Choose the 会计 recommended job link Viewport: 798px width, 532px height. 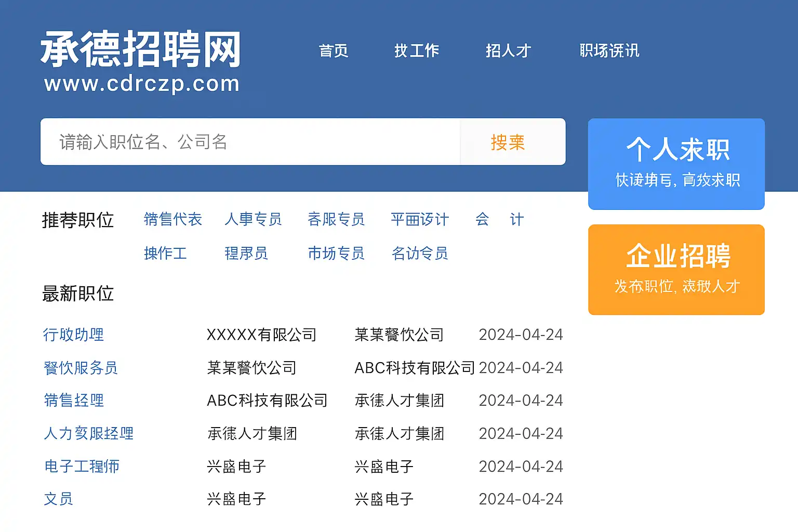pyautogui.click(x=499, y=219)
